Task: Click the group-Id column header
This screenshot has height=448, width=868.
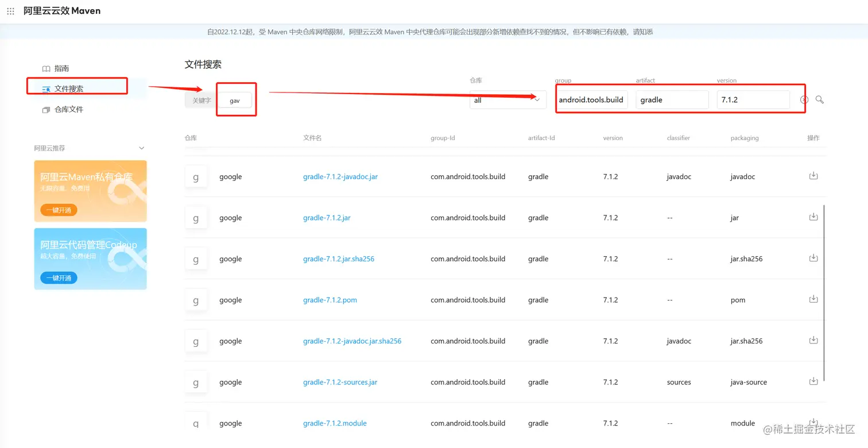Action: pyautogui.click(x=443, y=138)
